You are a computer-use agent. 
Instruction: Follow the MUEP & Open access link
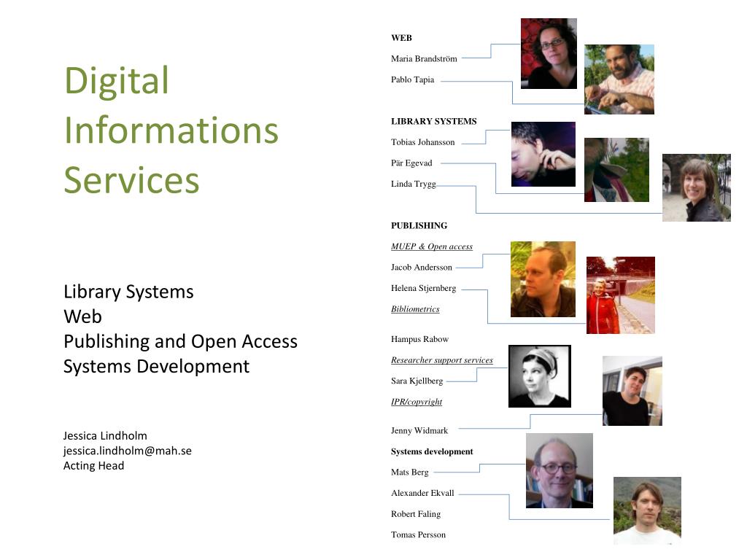click(x=432, y=246)
